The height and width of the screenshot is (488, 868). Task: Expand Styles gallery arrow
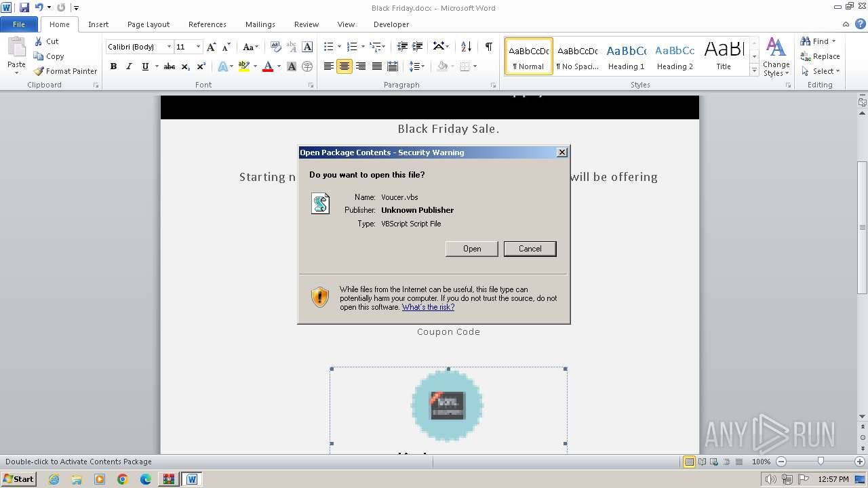(x=754, y=70)
